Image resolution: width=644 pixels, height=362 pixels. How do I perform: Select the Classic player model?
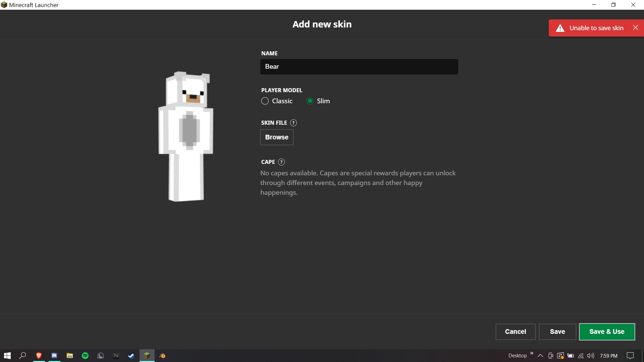(x=265, y=101)
